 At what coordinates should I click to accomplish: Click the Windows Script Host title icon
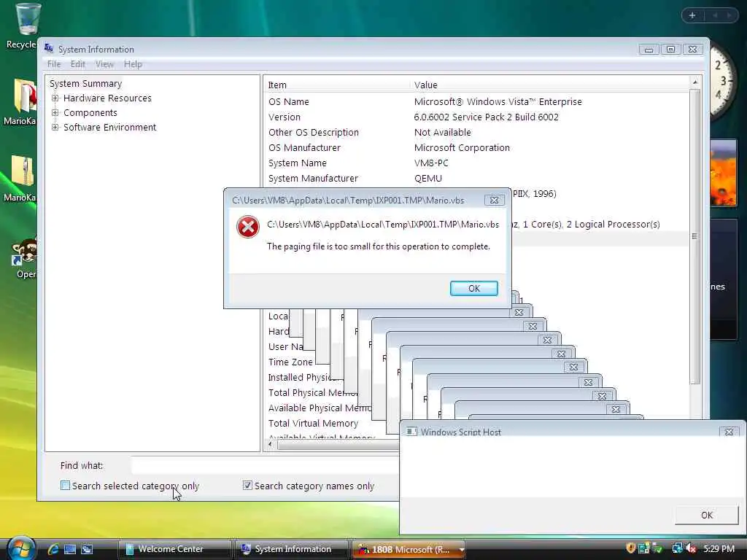pyautogui.click(x=411, y=432)
